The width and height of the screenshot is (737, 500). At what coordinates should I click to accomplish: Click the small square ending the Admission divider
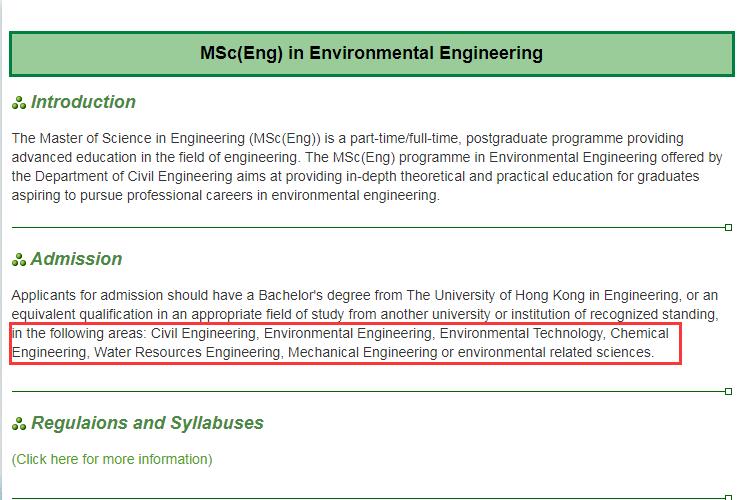pos(728,392)
